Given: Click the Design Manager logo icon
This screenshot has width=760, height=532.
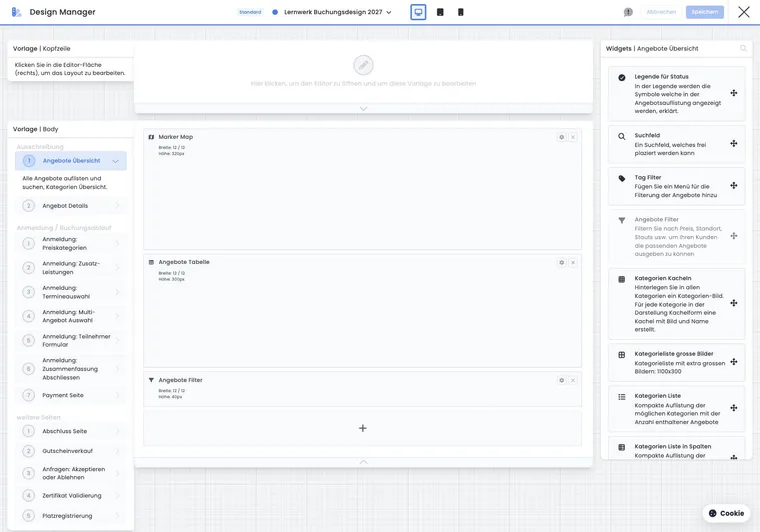Looking at the screenshot, I should (16, 12).
